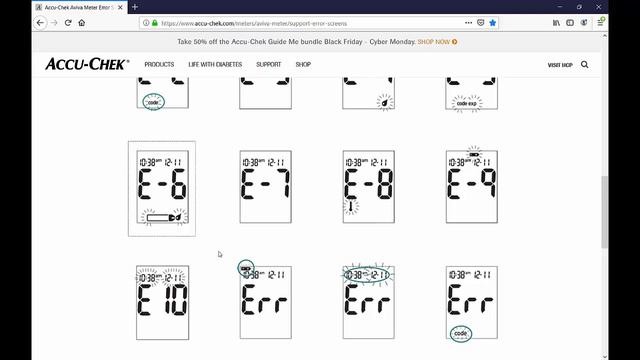
Task: Click the page vertical scrollbar thumb
Action: (x=604, y=211)
